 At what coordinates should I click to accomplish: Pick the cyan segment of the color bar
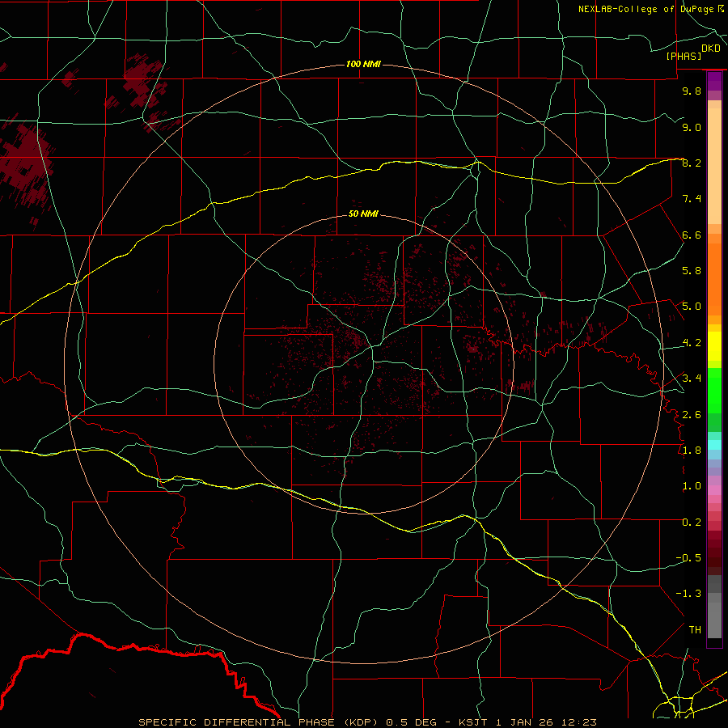(x=714, y=445)
